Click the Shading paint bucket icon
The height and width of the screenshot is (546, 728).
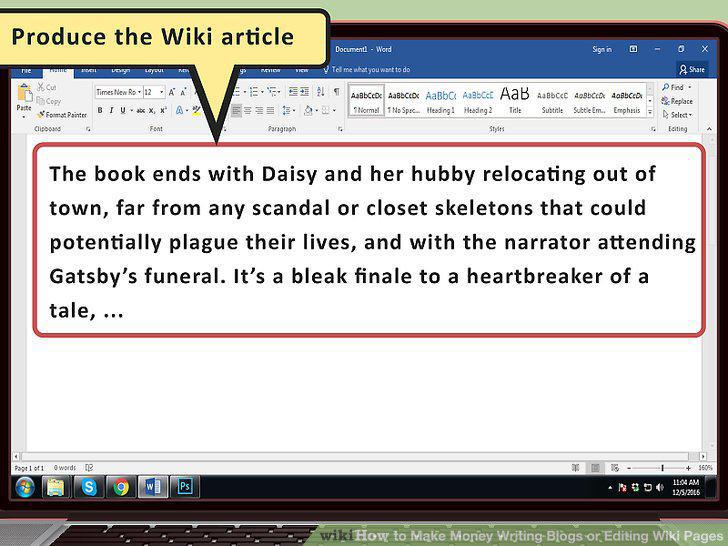308,110
